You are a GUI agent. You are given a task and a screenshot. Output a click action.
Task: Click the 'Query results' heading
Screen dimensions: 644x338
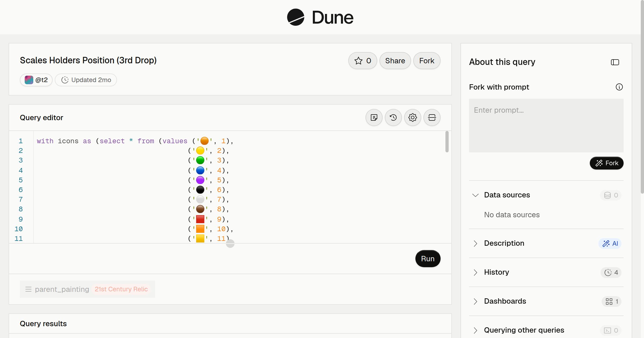[43, 324]
